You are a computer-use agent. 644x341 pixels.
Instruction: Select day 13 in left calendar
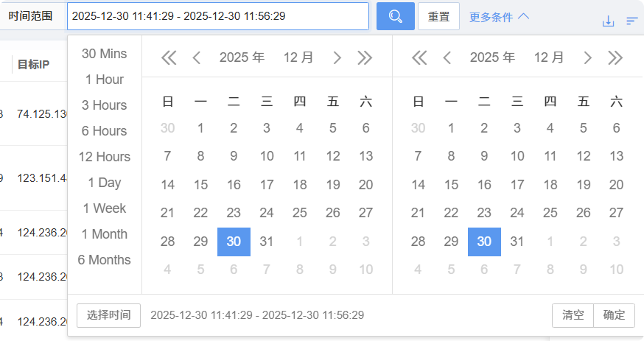click(365, 157)
